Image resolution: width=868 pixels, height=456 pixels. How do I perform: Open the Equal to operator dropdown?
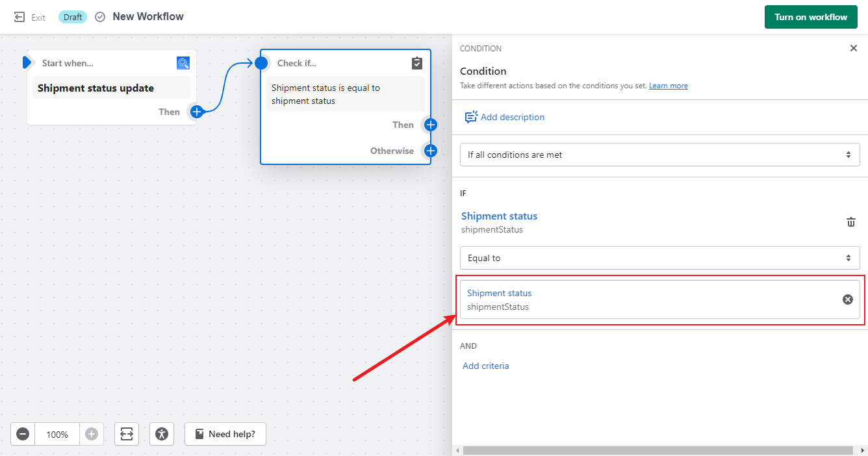pos(660,258)
